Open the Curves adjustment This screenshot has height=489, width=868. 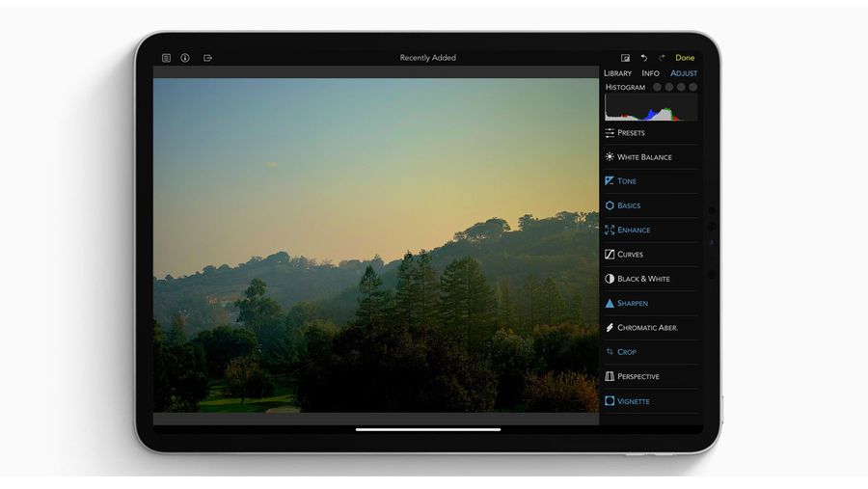[651, 255]
